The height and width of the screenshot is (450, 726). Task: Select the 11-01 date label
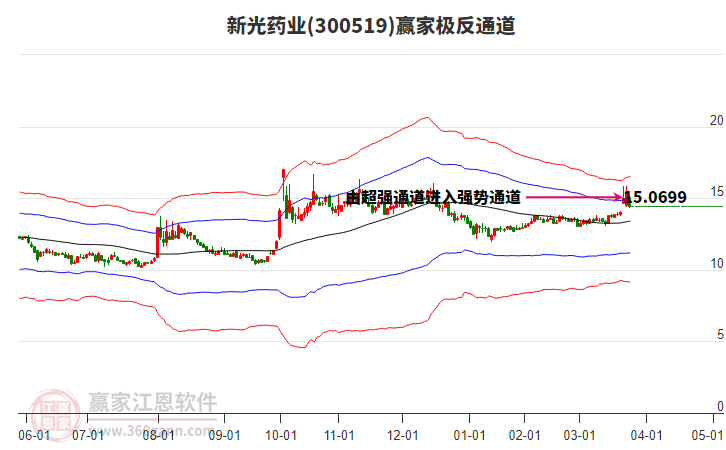[339, 436]
